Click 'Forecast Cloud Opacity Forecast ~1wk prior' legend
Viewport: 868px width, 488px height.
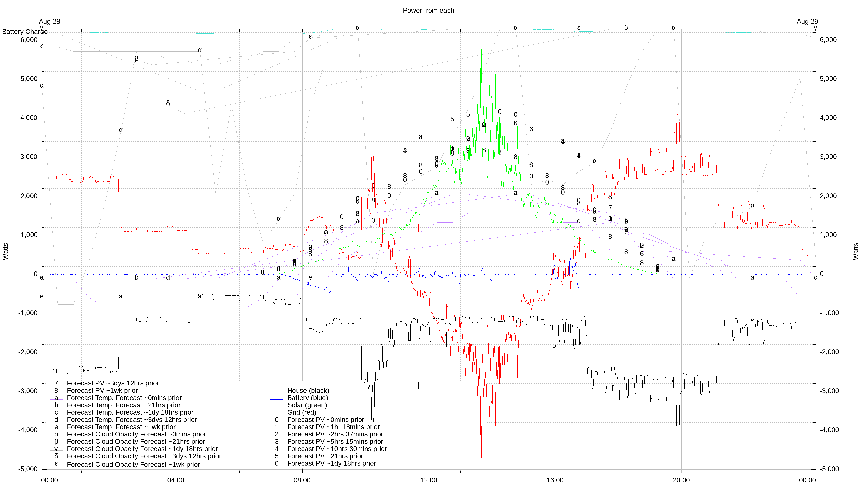(133, 465)
